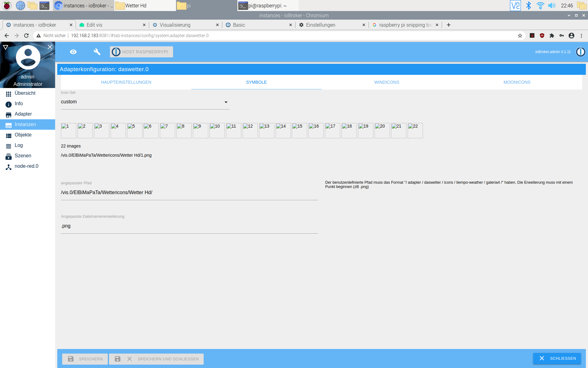Select icon thumbnail number 5

134,130
